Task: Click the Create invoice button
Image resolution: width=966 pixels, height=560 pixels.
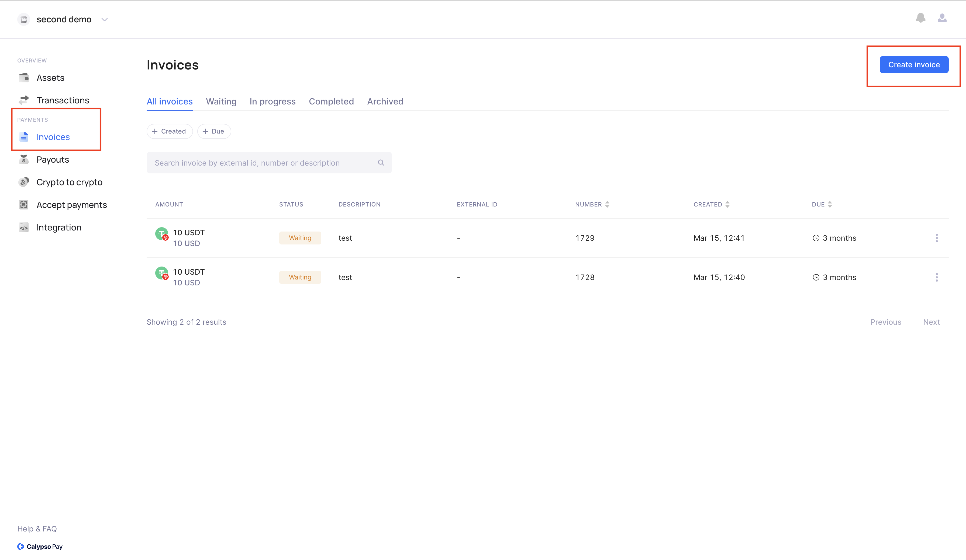Action: click(x=913, y=65)
